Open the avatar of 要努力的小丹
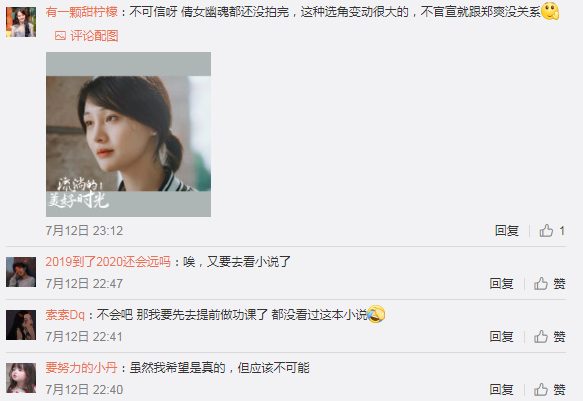 [21, 378]
